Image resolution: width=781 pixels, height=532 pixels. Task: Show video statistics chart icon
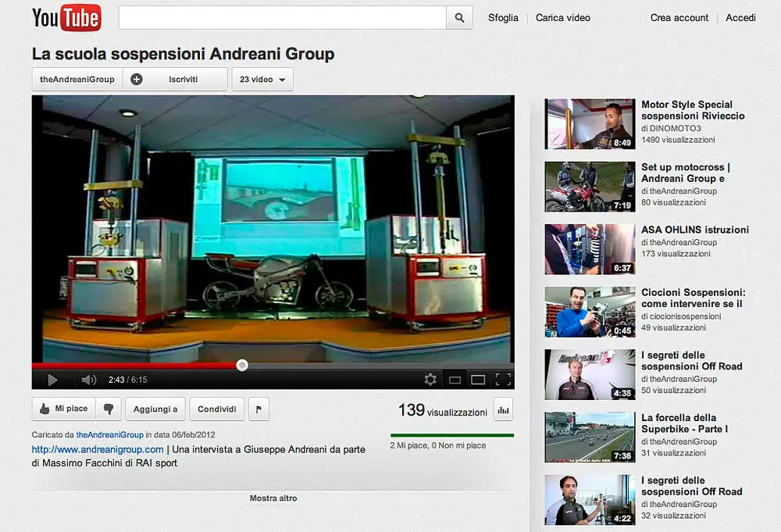point(502,409)
